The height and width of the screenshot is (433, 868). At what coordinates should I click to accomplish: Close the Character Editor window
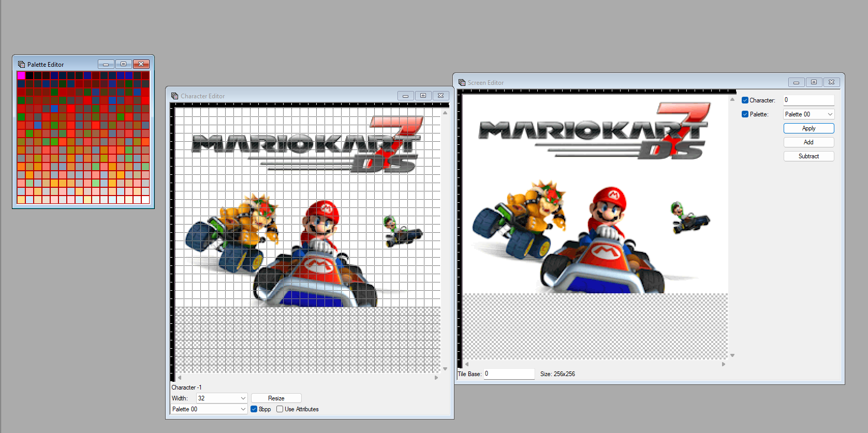(x=440, y=96)
